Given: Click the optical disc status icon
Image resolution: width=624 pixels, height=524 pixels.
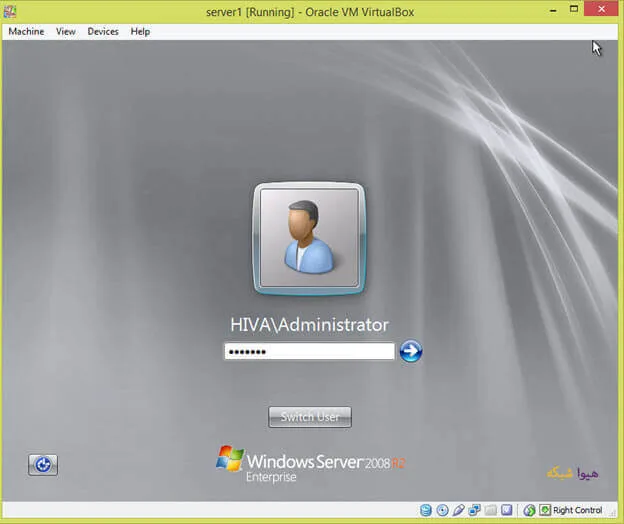Looking at the screenshot, I should click(x=442, y=510).
